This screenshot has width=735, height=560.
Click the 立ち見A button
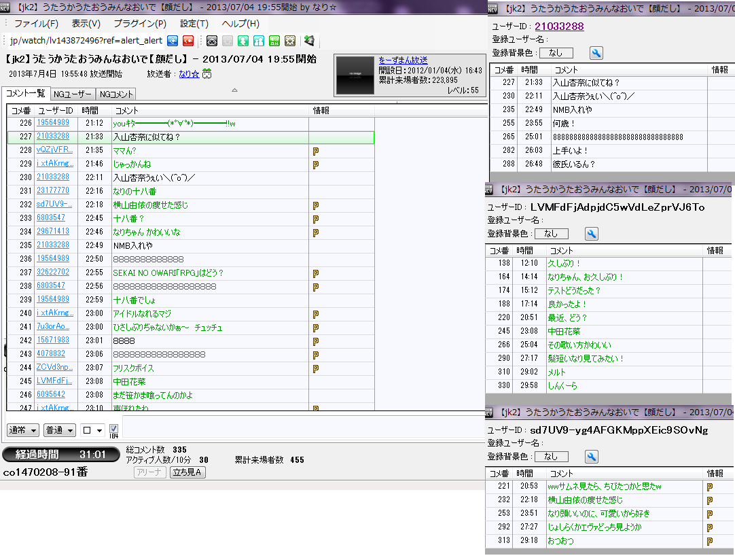pos(187,472)
